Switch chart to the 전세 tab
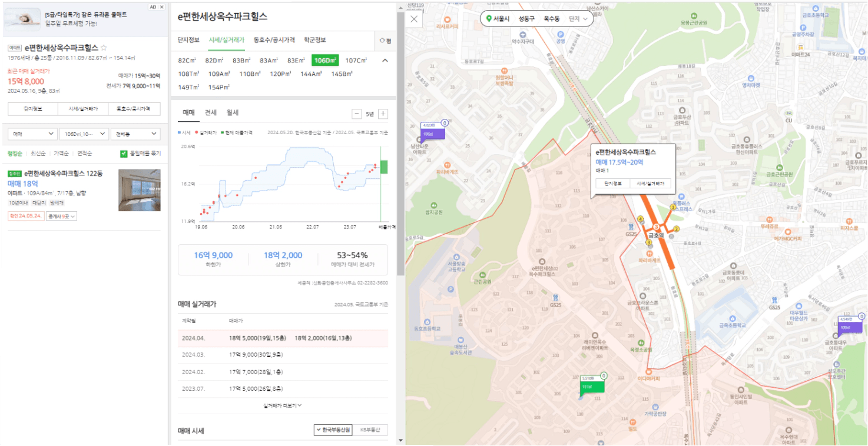This screenshot has width=868, height=446. [211, 112]
